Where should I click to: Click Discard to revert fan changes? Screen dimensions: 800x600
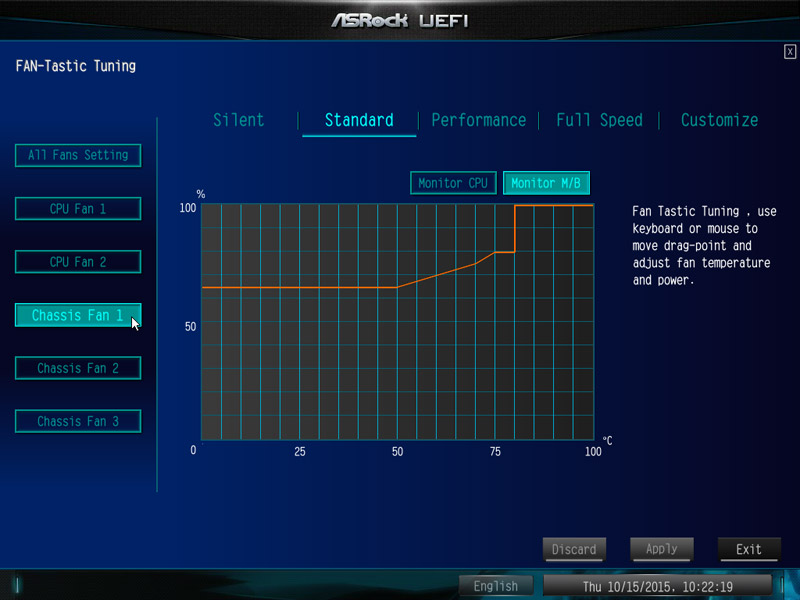click(574, 549)
